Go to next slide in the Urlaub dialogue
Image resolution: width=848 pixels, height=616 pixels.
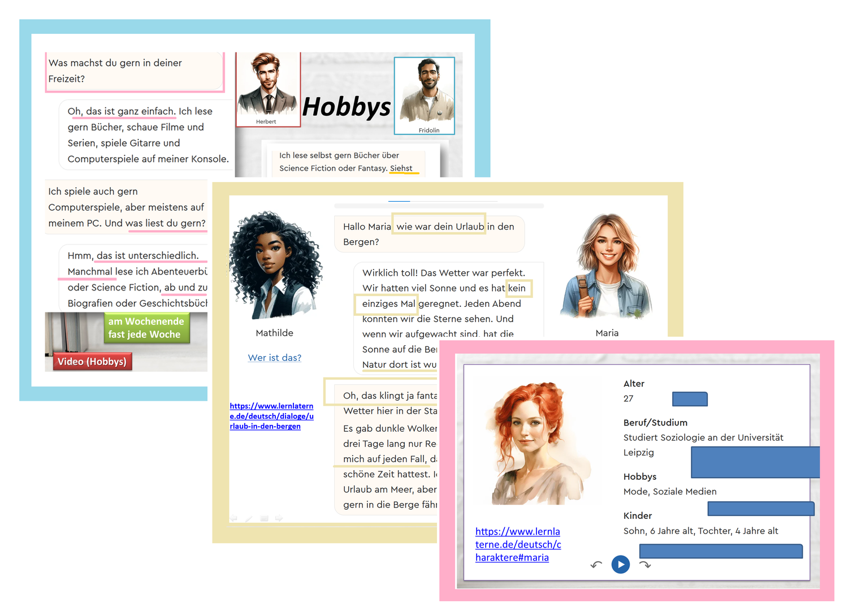click(x=279, y=518)
